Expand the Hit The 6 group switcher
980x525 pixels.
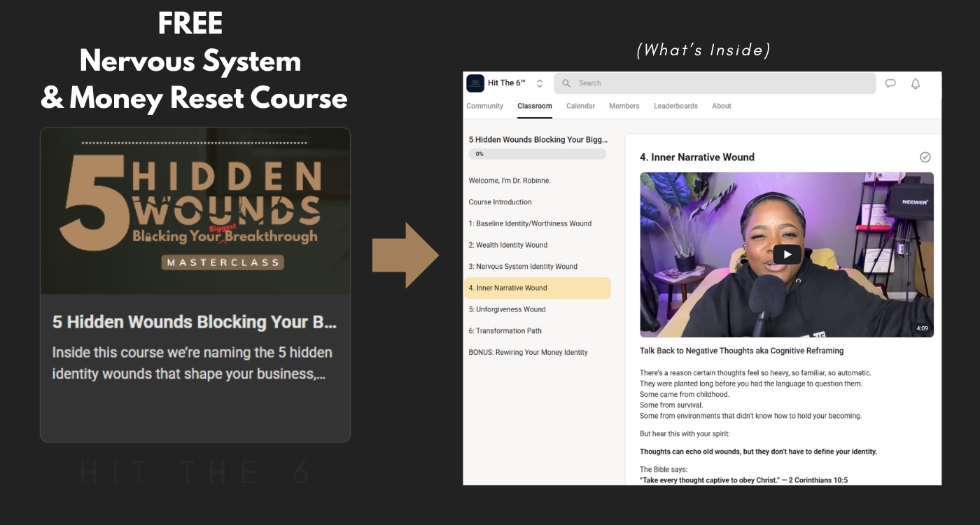pyautogui.click(x=540, y=83)
